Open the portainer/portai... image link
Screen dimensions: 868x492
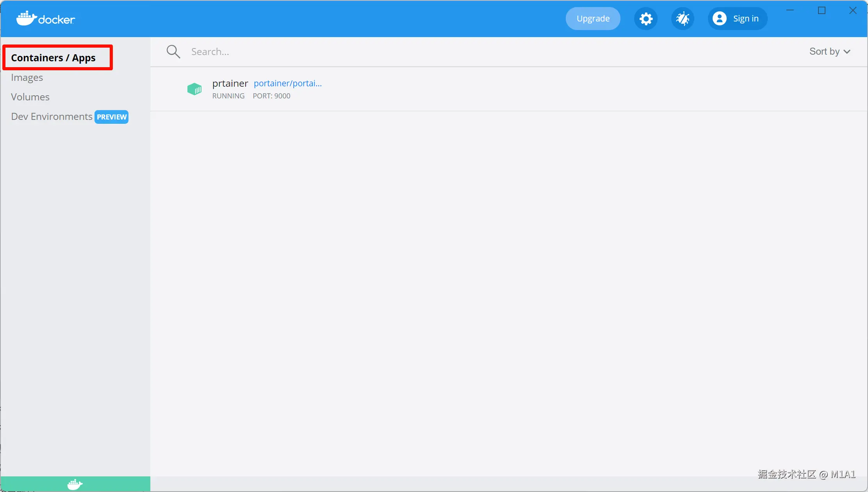pos(288,83)
